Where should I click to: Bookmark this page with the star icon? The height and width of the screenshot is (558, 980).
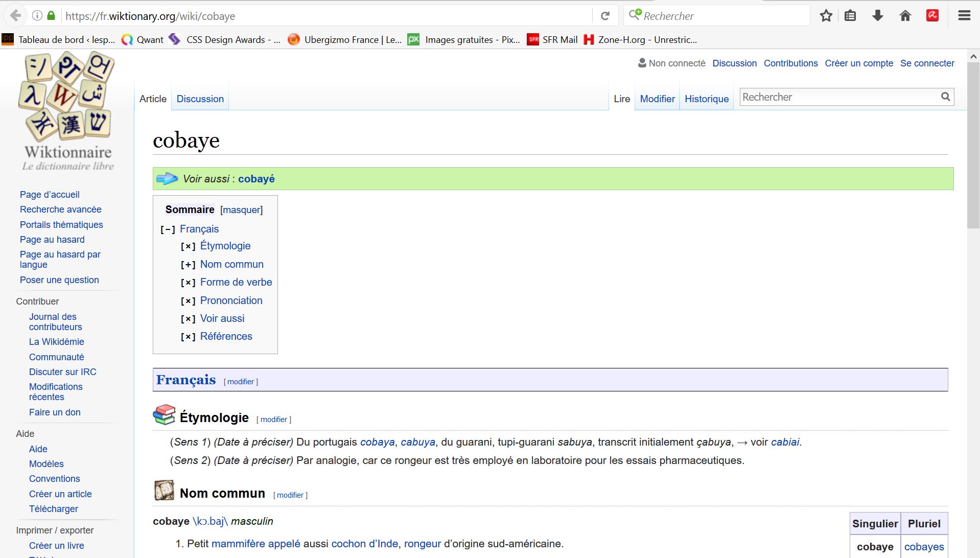826,16
